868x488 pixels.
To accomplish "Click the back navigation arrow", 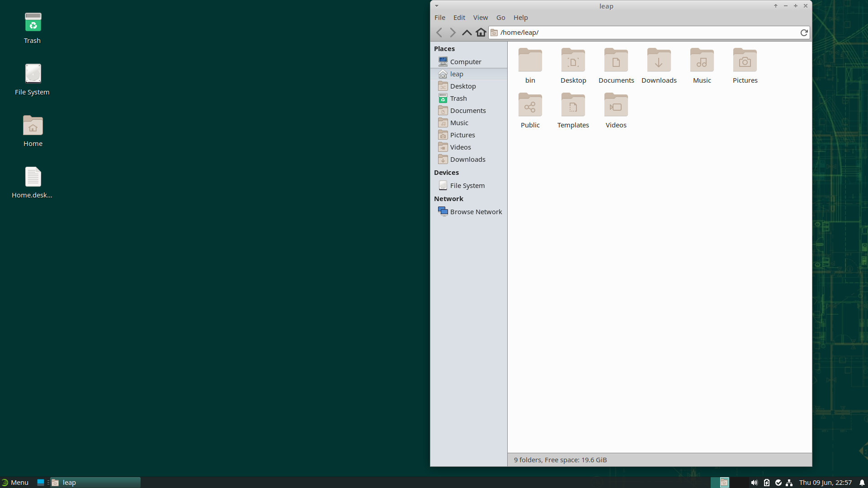I will pos(439,33).
